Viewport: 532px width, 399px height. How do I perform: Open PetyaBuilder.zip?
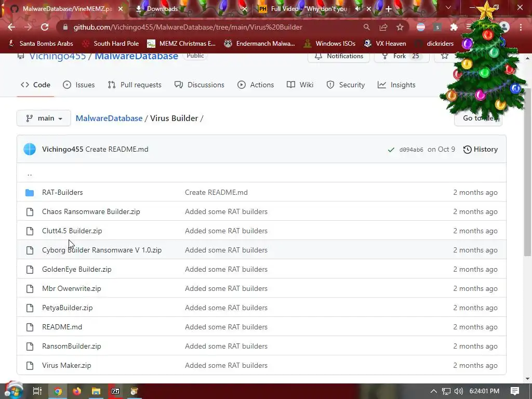pos(67,308)
